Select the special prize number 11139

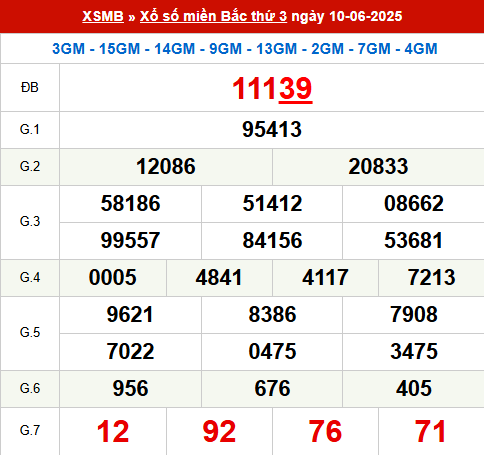click(x=272, y=89)
